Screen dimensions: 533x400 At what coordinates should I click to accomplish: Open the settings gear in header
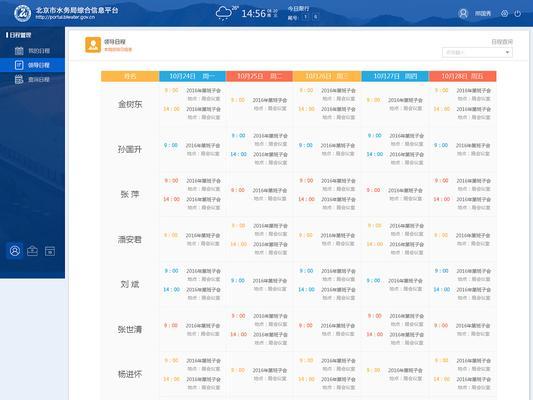[504, 13]
